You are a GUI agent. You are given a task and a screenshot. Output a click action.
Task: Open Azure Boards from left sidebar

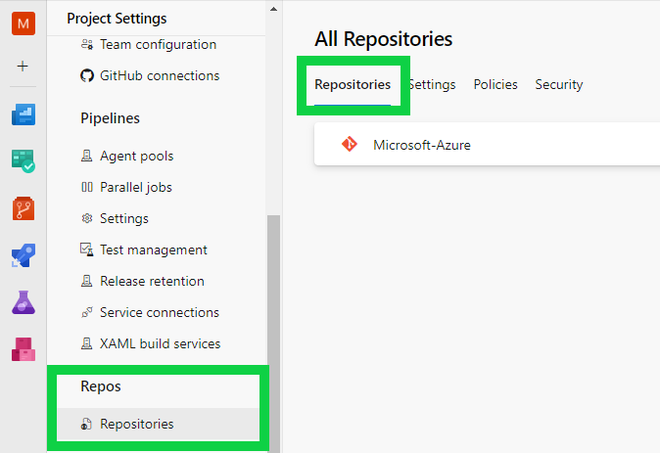[23, 160]
